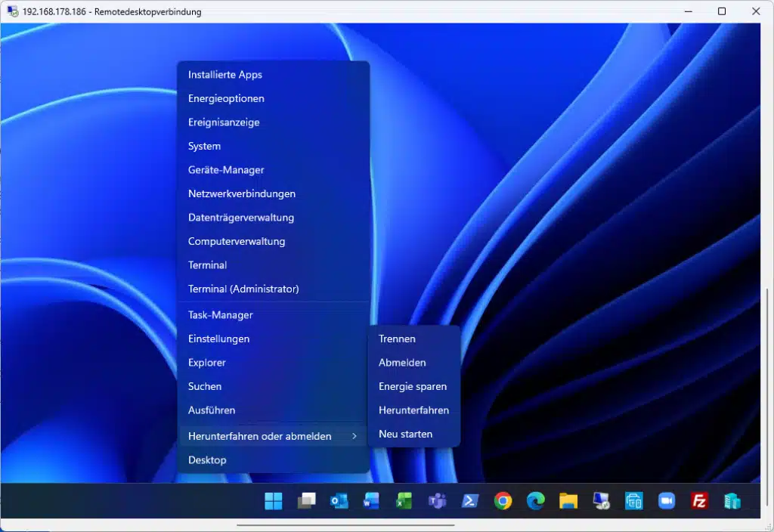Select Suchen in the menu

(x=273, y=386)
